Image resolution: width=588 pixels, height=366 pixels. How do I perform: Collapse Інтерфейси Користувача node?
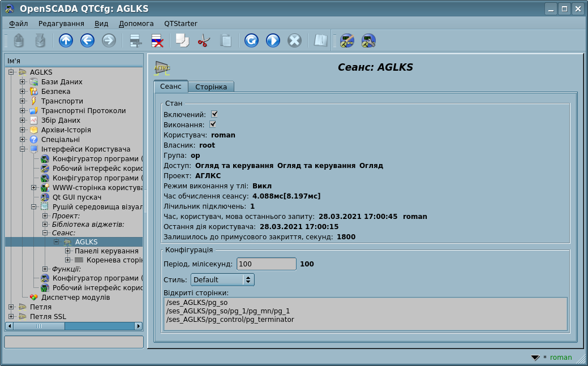[x=23, y=149]
